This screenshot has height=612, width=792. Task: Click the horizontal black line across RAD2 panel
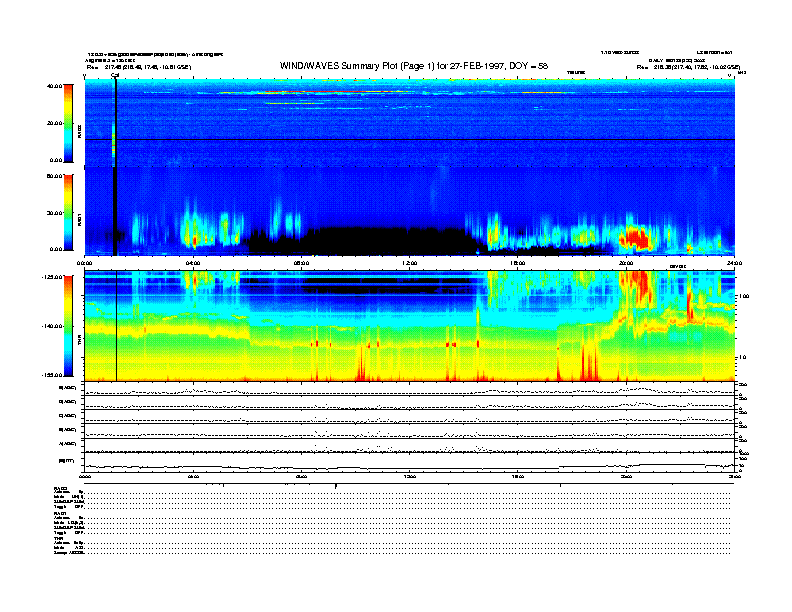409,139
